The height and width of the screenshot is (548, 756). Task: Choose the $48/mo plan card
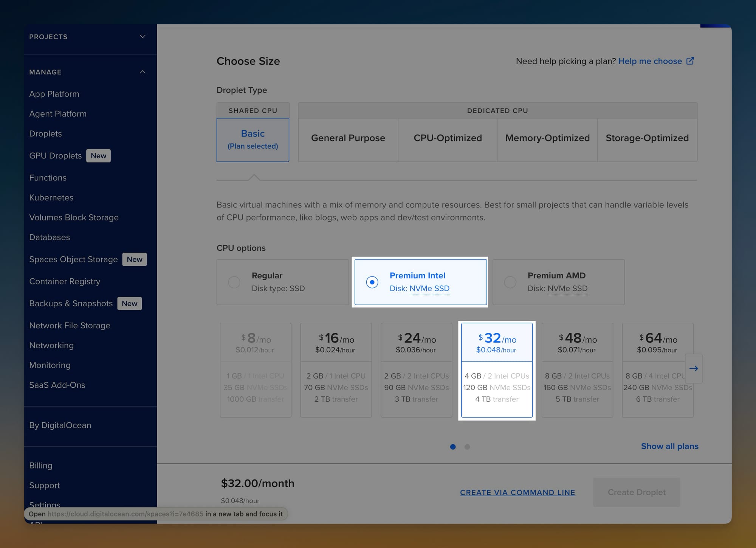[577, 370]
